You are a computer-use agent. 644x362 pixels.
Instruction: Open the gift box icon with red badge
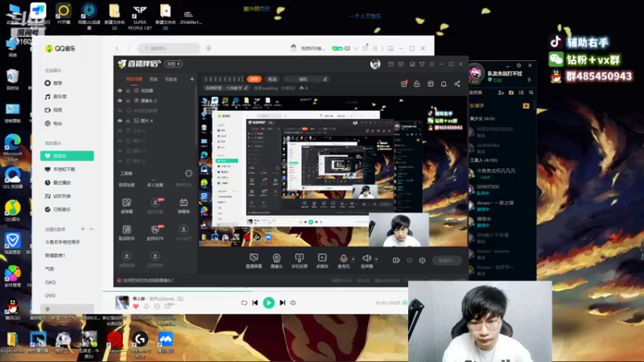click(404, 84)
